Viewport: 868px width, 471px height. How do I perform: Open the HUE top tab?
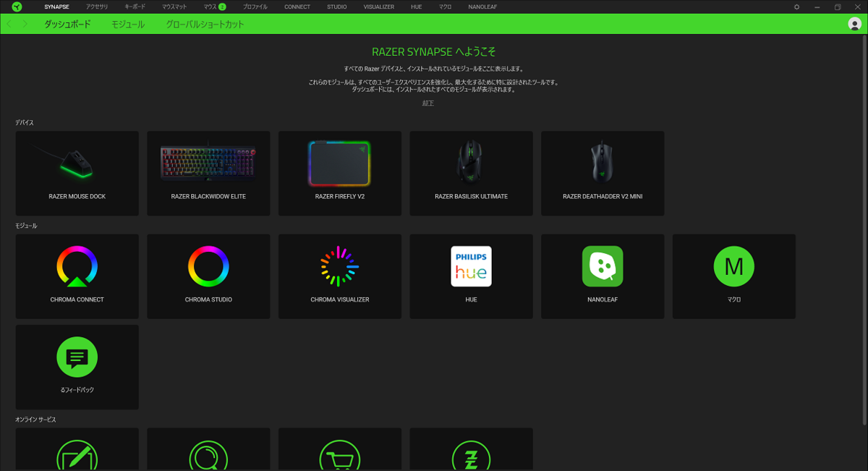click(x=417, y=7)
